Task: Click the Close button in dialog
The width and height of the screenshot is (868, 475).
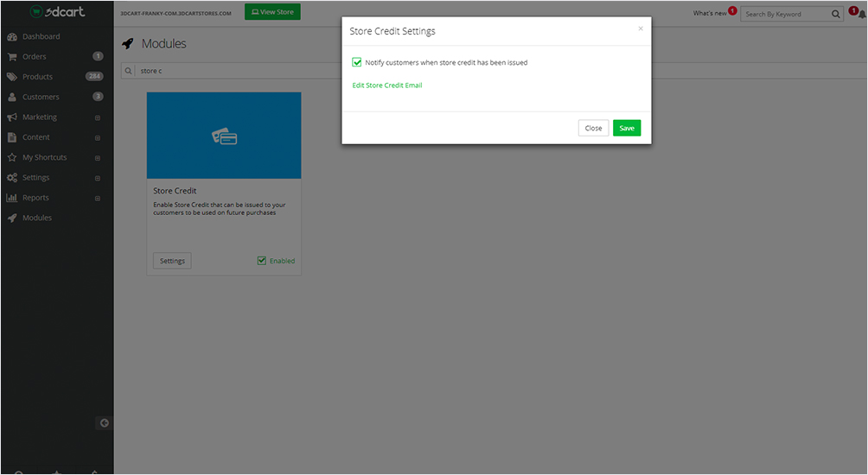Action: click(593, 128)
